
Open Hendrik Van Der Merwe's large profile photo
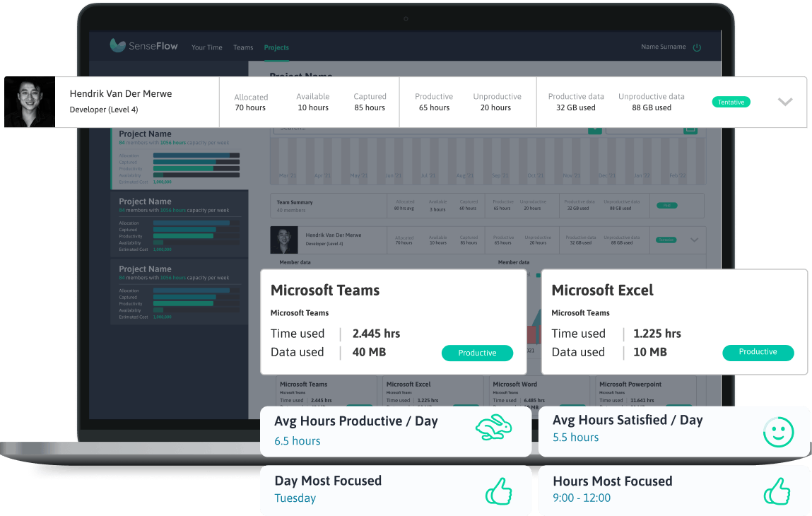click(x=30, y=102)
